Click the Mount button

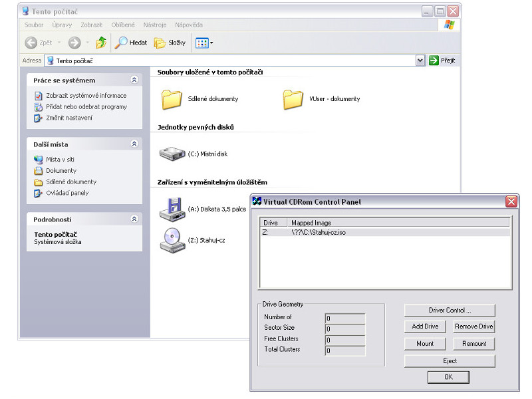425,344
